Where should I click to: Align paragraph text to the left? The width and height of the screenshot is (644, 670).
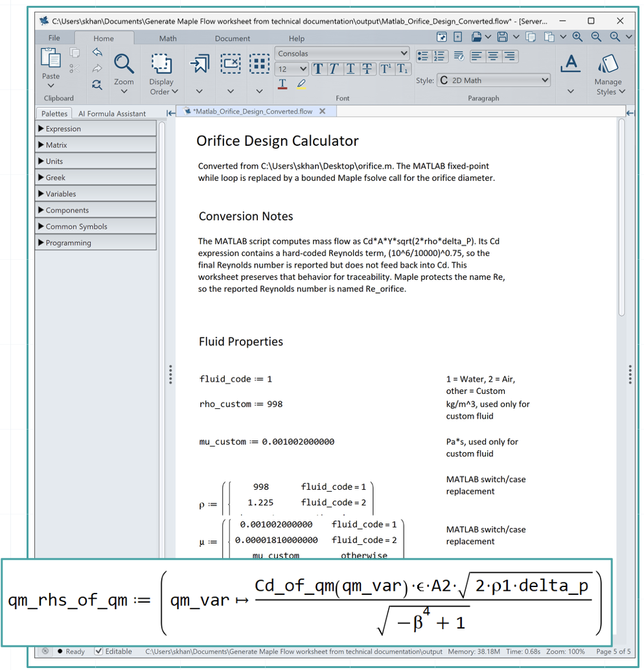476,56
